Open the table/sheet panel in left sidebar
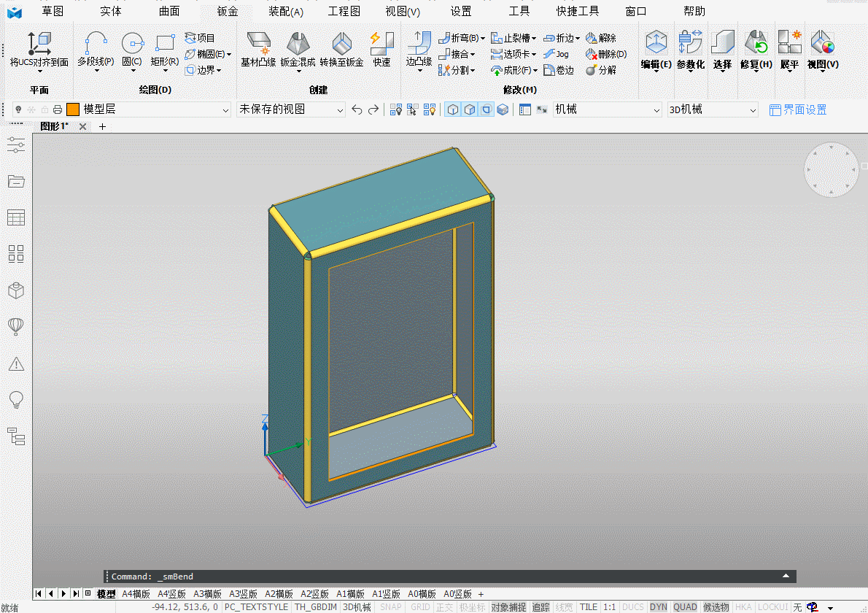The width and height of the screenshot is (868, 613). [x=16, y=217]
